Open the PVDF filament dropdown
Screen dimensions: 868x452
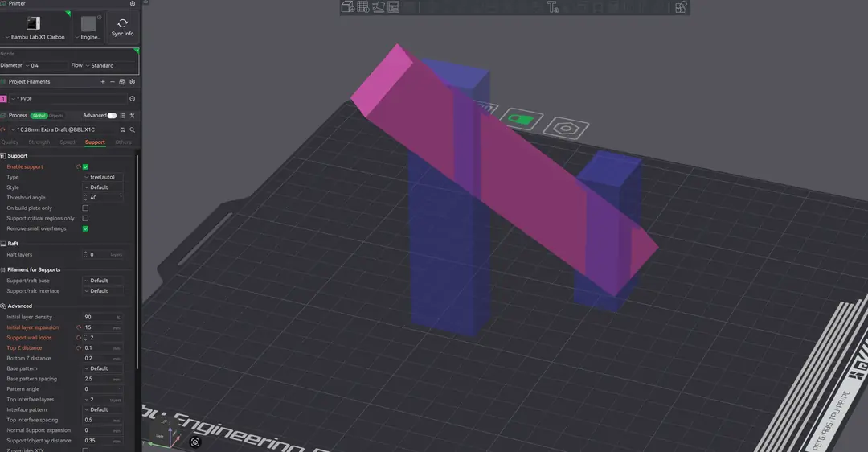pyautogui.click(x=68, y=99)
